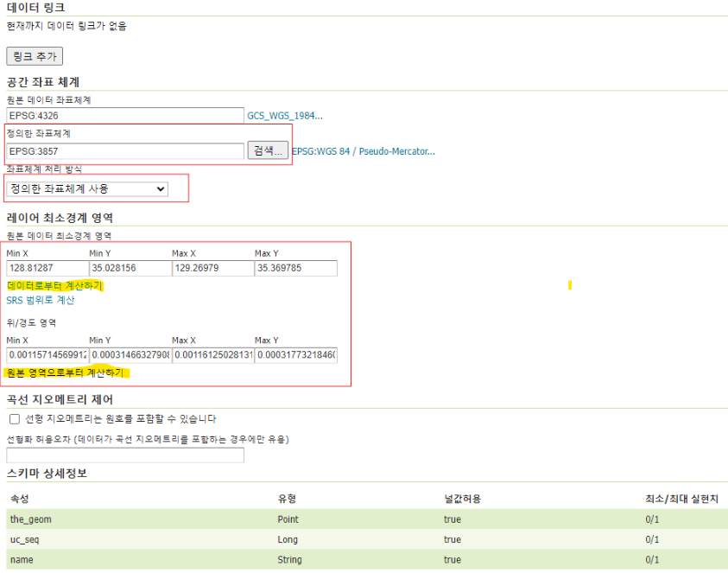Click the 링크 추가 button
This screenshot has width=728, height=573.
35,56
